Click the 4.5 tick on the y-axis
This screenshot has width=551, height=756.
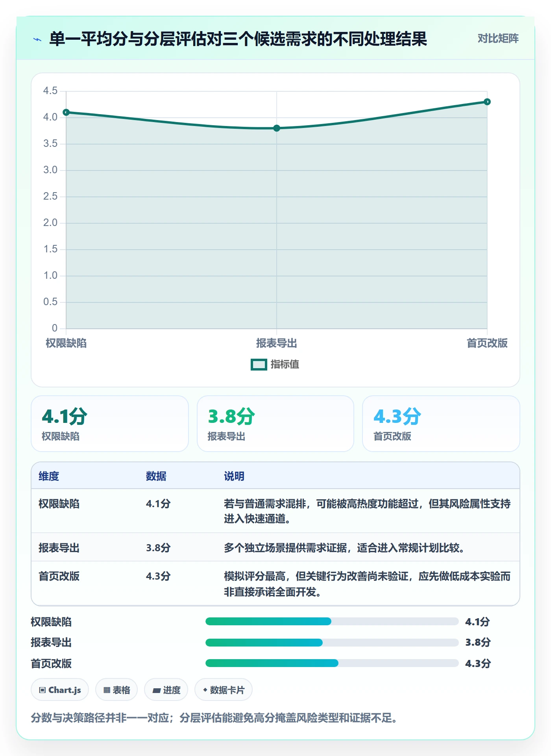pyautogui.click(x=50, y=91)
